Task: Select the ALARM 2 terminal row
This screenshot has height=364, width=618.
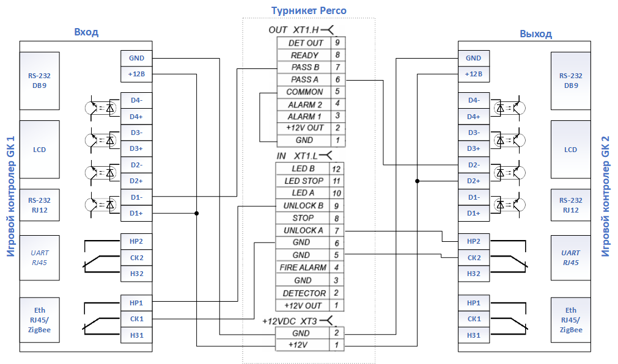Action: 311,104
